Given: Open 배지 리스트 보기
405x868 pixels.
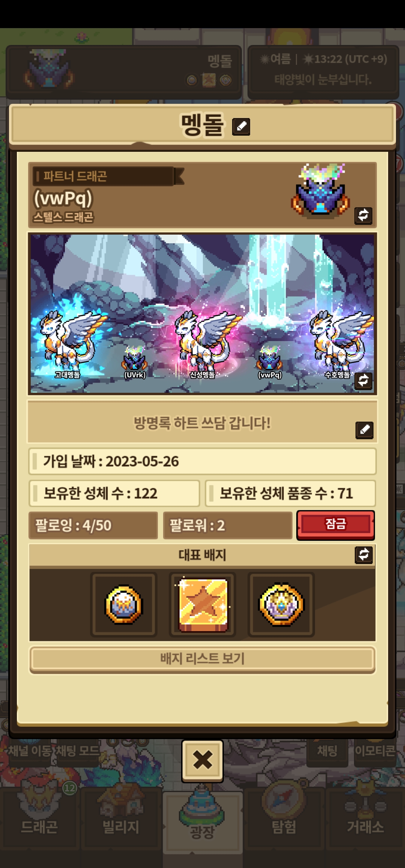Looking at the screenshot, I should click(x=202, y=659).
